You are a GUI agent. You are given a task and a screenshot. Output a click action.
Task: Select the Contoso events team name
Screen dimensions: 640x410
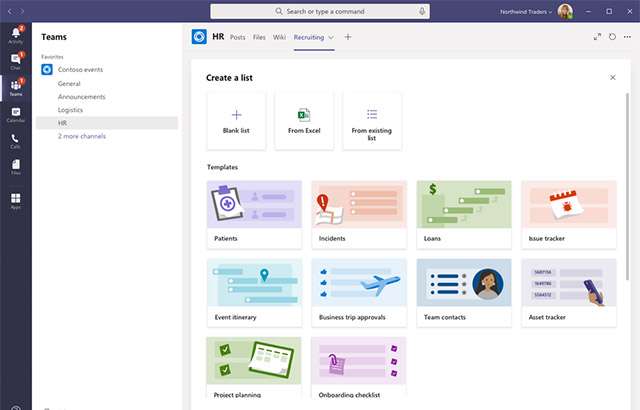[x=80, y=69]
